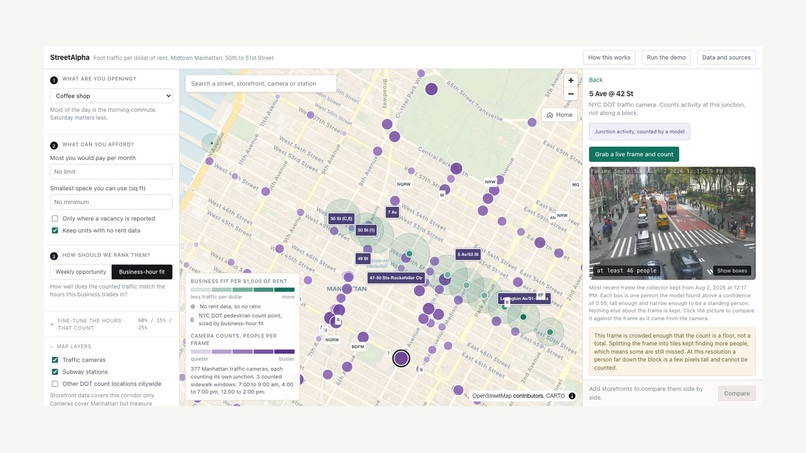806x453 pixels.
Task: Open the 49 St station label
Action: 362,259
